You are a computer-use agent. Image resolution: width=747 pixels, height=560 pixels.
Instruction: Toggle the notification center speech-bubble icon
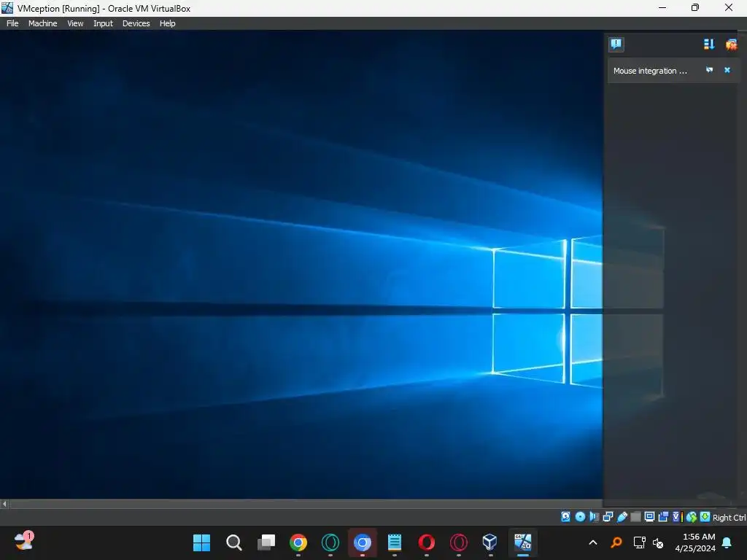click(616, 44)
